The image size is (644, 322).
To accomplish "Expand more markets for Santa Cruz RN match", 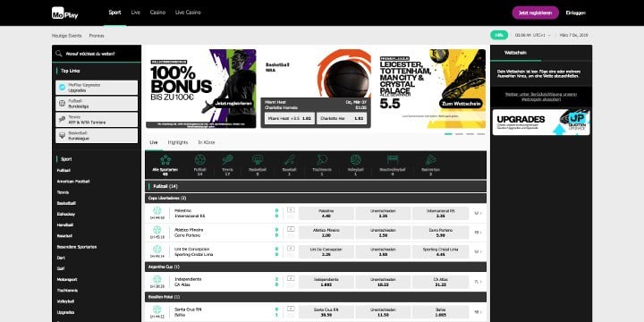I will tap(478, 312).
